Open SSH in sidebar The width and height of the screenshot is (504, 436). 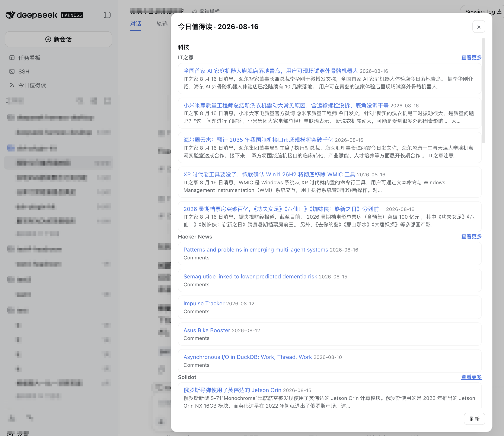point(24,72)
